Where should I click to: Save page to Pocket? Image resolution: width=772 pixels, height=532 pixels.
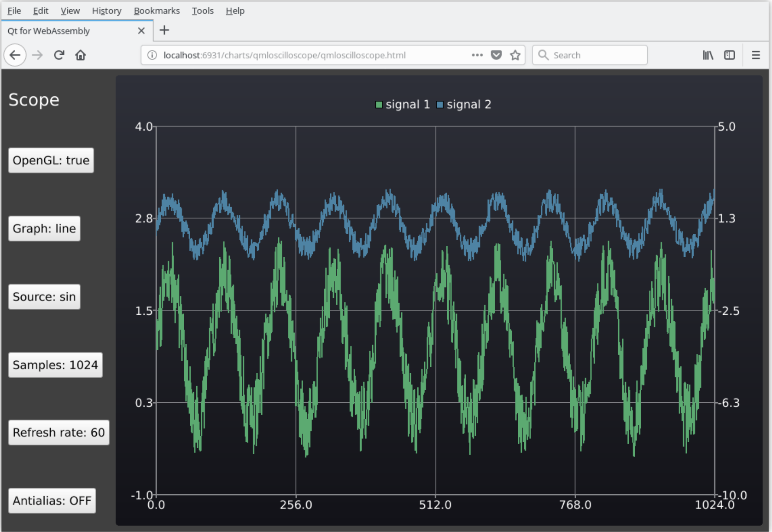[x=496, y=55]
